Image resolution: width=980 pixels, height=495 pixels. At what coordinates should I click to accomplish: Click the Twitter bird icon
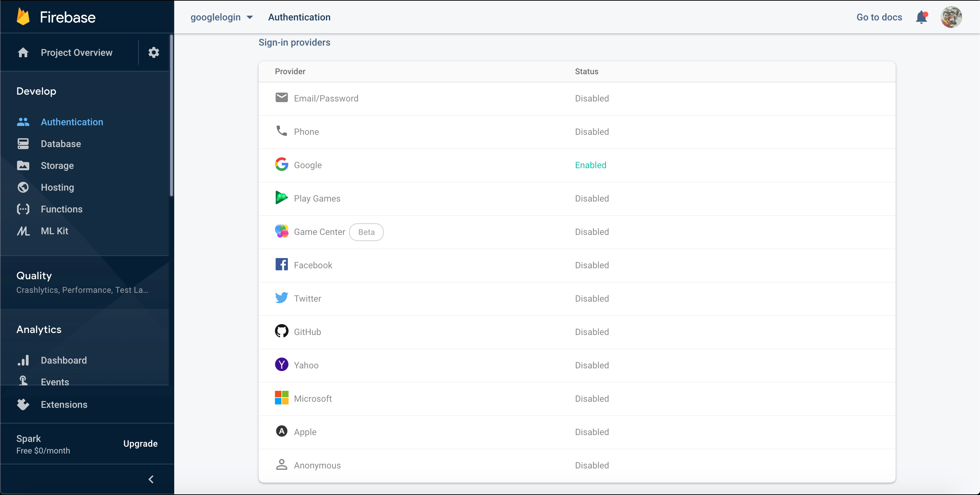point(281,298)
